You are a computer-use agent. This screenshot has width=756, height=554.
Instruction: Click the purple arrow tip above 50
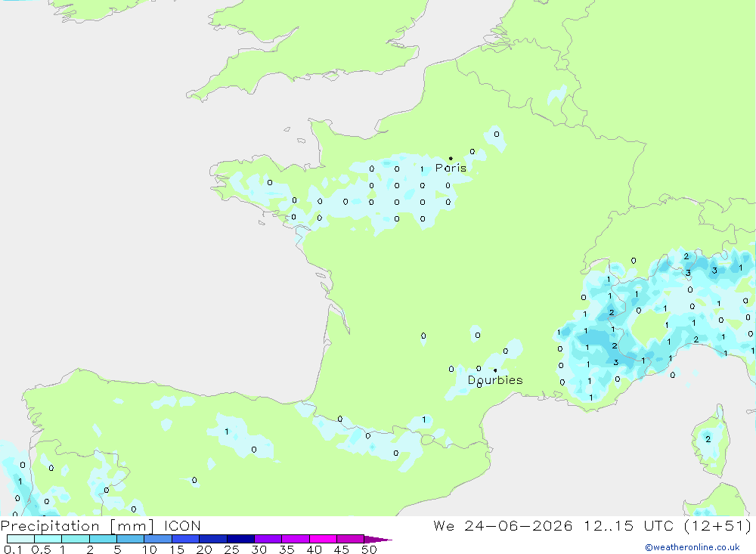[x=378, y=539]
